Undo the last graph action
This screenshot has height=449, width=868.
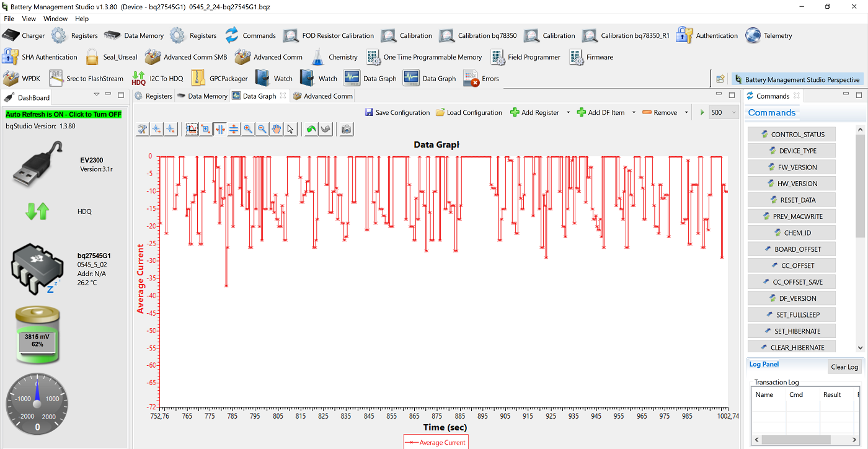point(311,129)
